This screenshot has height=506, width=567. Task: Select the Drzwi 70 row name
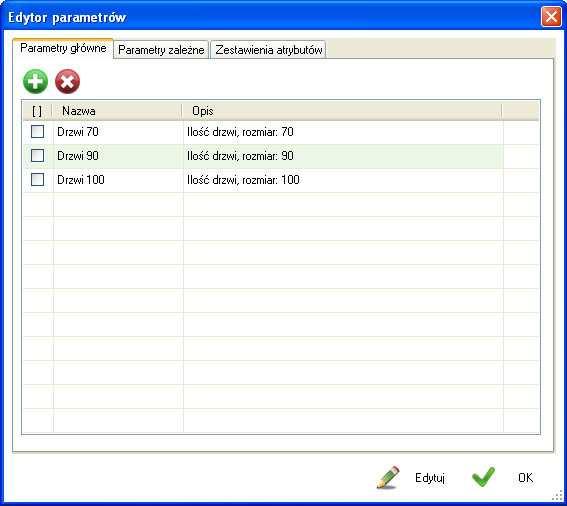[x=78, y=132]
